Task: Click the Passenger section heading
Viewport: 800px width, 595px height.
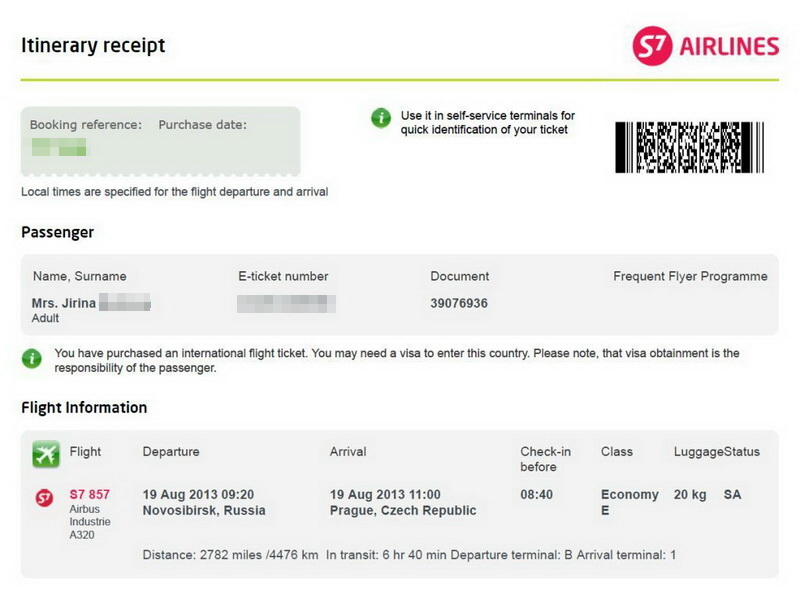Action: point(58,232)
